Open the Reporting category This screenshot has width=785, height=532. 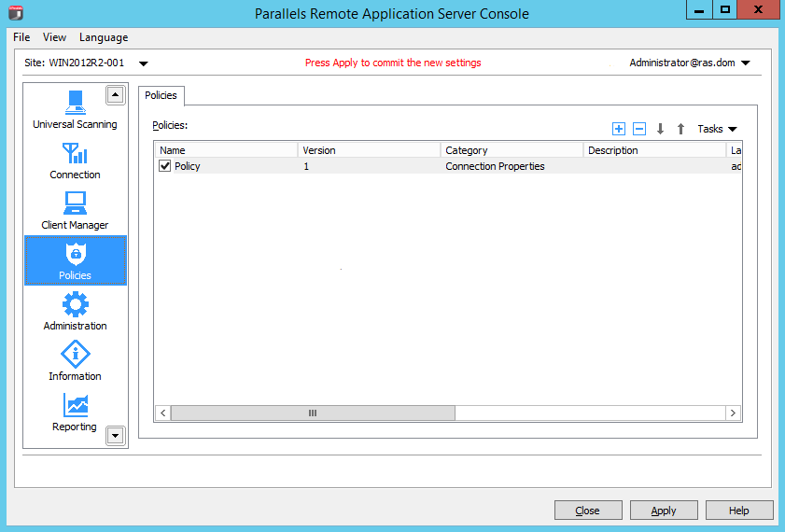pyautogui.click(x=75, y=412)
